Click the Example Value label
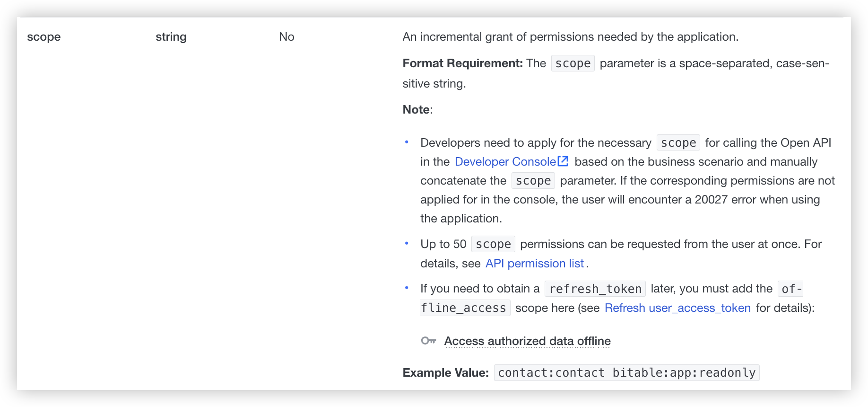The width and height of the screenshot is (868, 407). (445, 373)
